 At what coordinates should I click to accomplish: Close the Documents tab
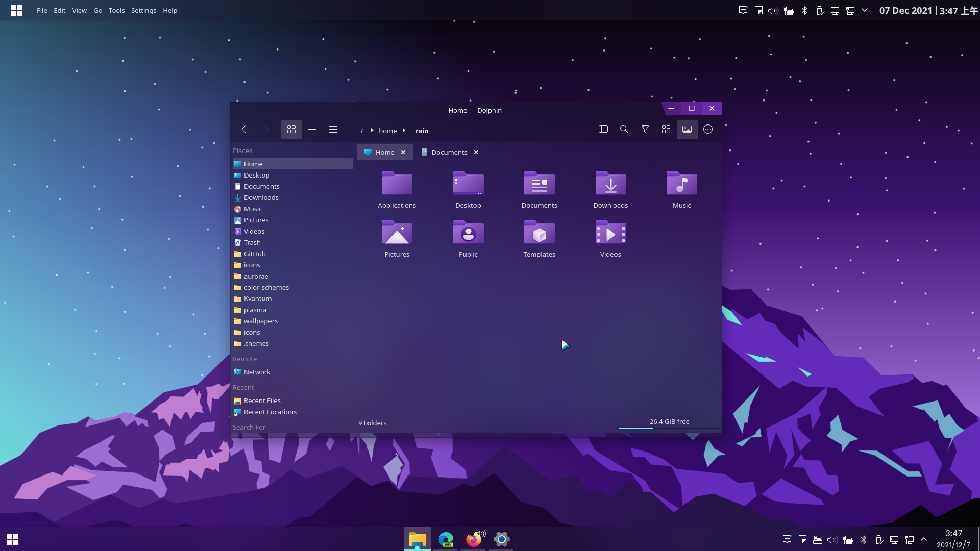[x=476, y=152]
